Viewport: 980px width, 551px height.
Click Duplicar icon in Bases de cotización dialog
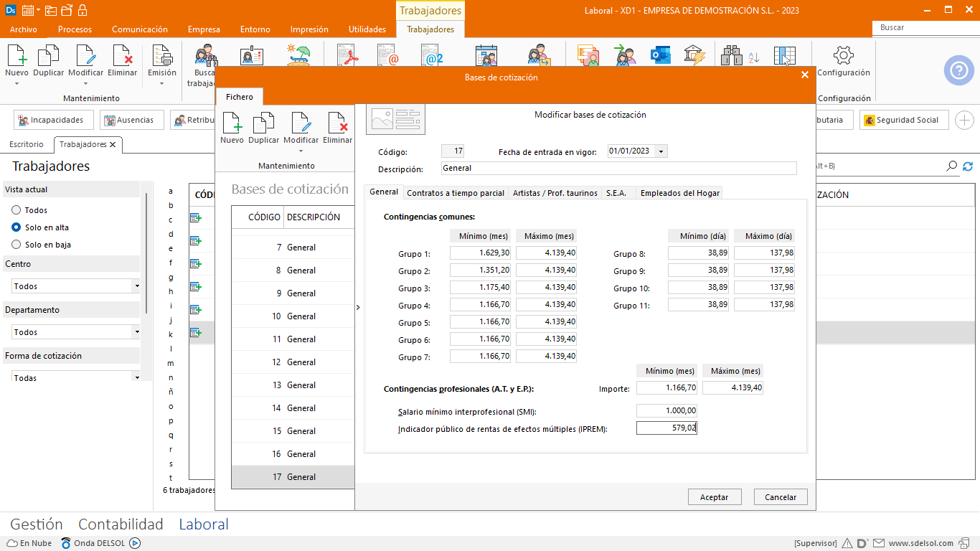coord(263,123)
